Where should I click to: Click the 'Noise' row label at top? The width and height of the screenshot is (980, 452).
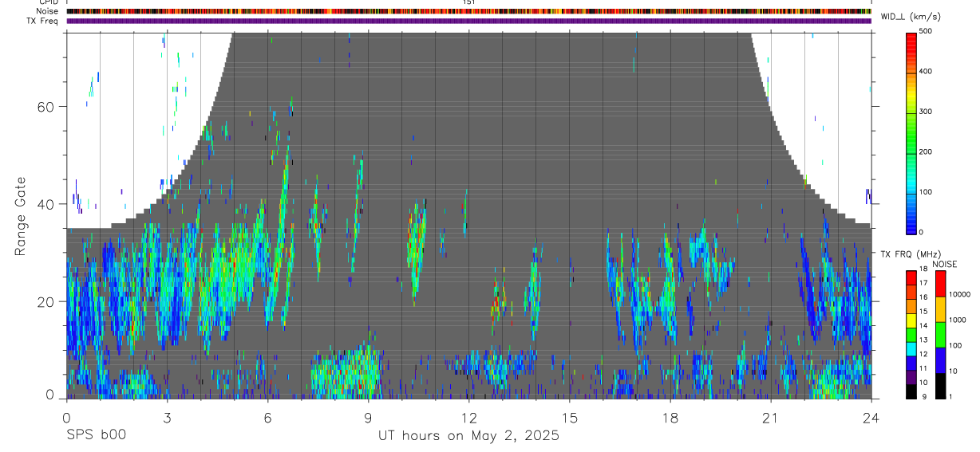(48, 11)
